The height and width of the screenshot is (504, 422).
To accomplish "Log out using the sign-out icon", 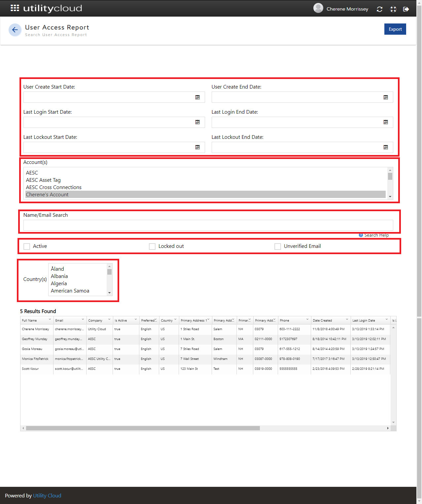I will pos(406,9).
